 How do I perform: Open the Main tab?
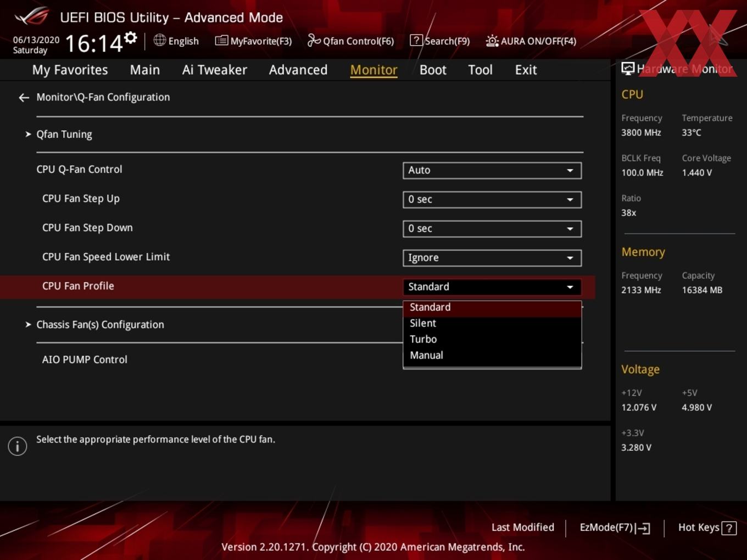click(145, 70)
